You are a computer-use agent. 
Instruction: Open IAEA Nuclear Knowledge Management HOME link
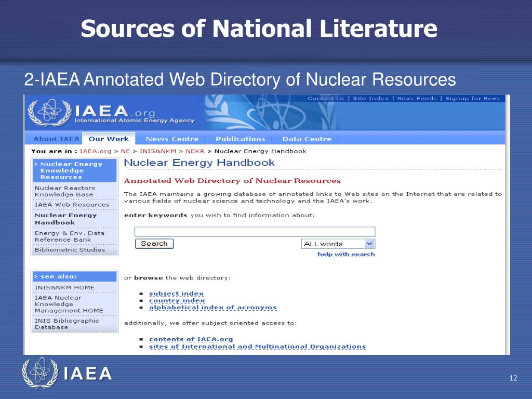[69, 304]
